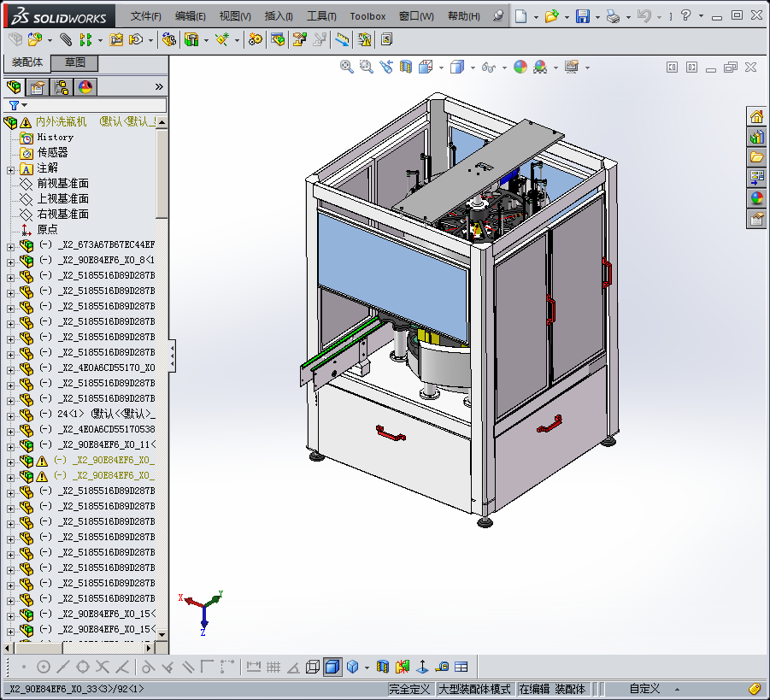Toggle the Shaded With Edges display button

(x=332, y=667)
